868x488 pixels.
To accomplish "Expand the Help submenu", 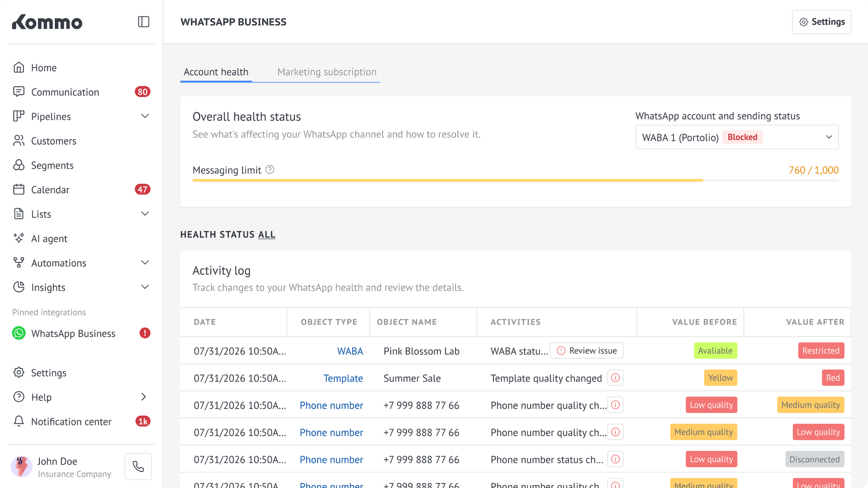I will 144,397.
